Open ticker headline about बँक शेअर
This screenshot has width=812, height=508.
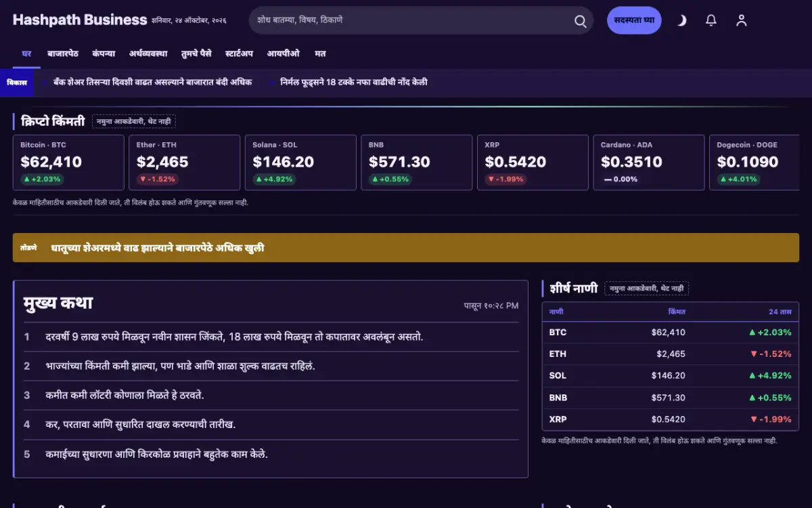[x=152, y=82]
